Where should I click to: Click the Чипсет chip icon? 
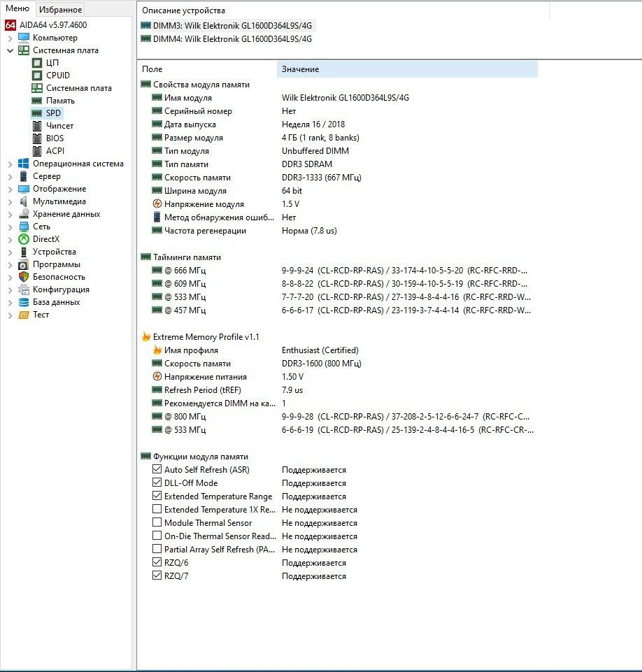pos(37,126)
